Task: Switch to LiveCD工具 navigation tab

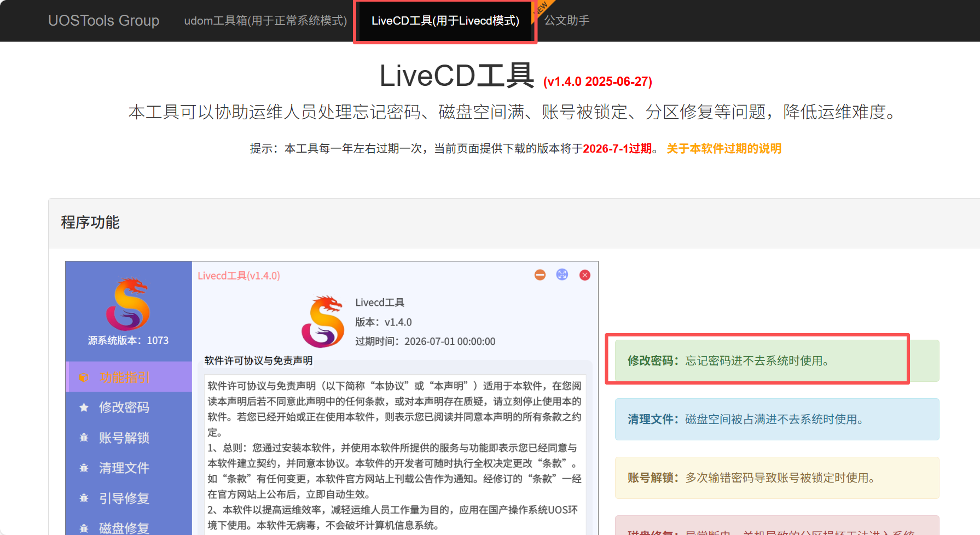Action: [445, 21]
